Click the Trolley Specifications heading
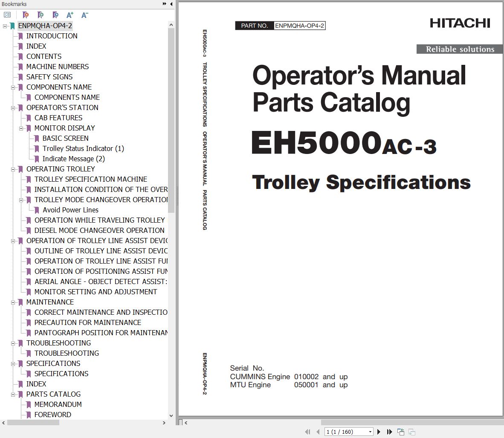Viewport: 504px width, 438px height. [x=361, y=183]
